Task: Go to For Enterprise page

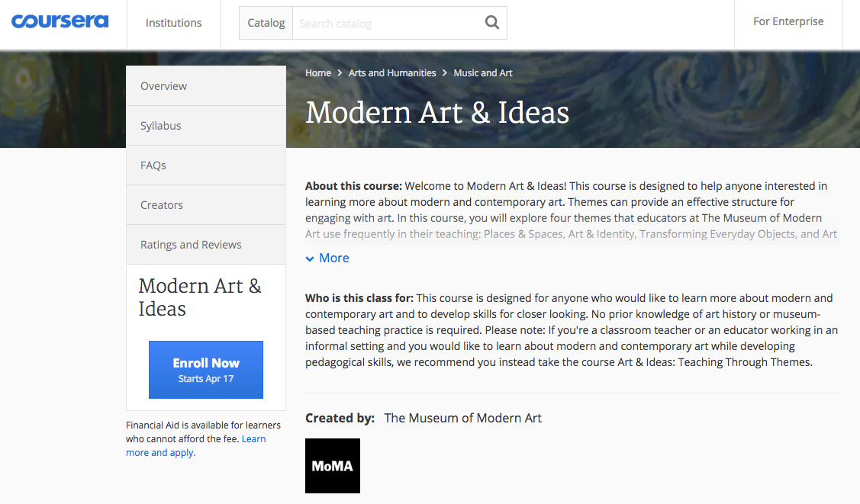Action: point(788,21)
